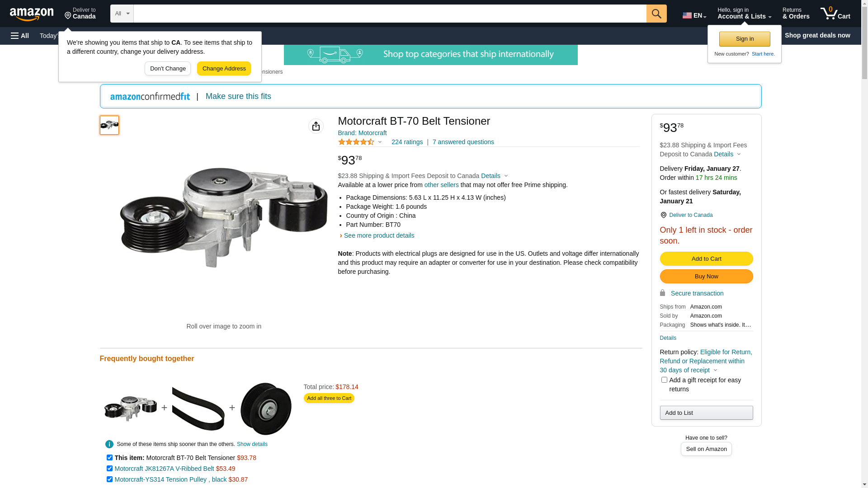This screenshot has height=488, width=868.
Task: Open the 224 ratings link
Action: point(407,142)
